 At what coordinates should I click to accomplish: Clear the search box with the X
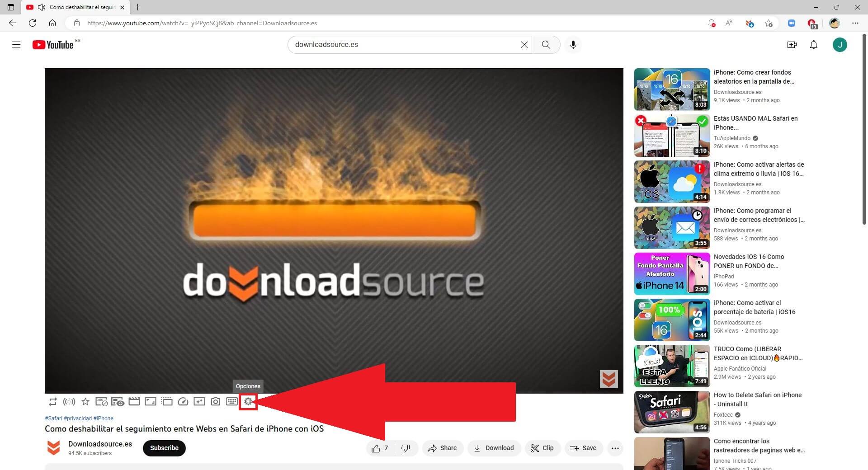pos(524,45)
